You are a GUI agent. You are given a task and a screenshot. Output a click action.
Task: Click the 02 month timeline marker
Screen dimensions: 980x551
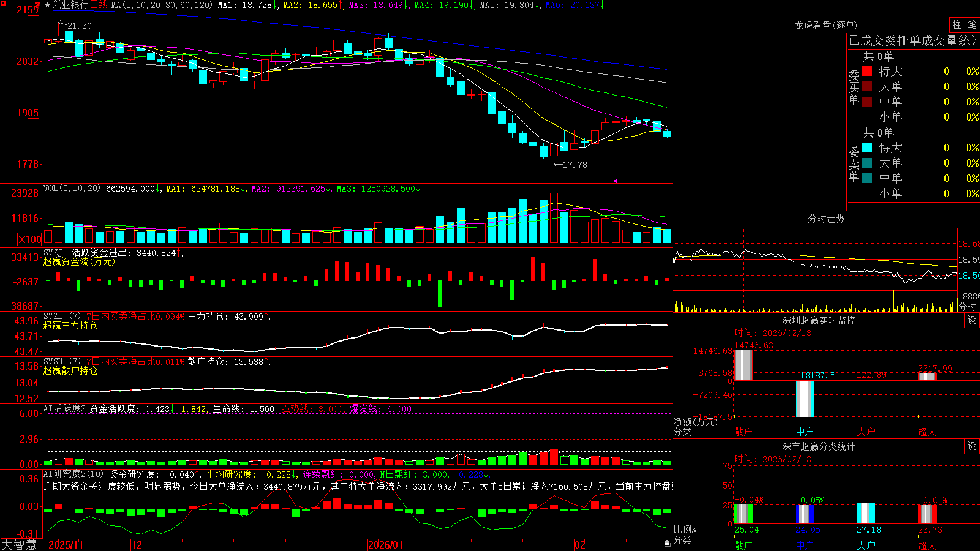(580, 545)
